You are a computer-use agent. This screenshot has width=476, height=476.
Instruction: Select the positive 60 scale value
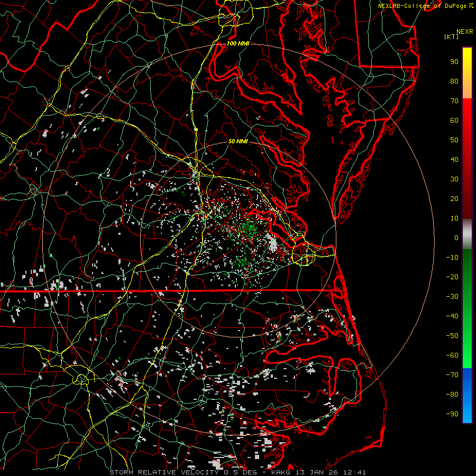click(x=454, y=121)
